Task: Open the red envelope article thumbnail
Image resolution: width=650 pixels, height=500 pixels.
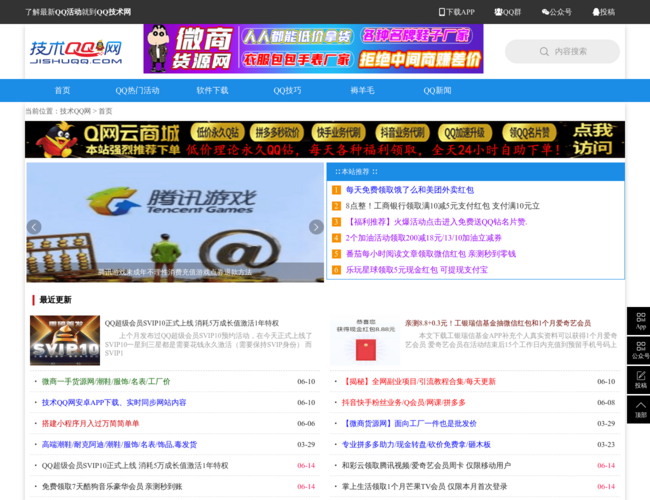Action: pos(365,340)
